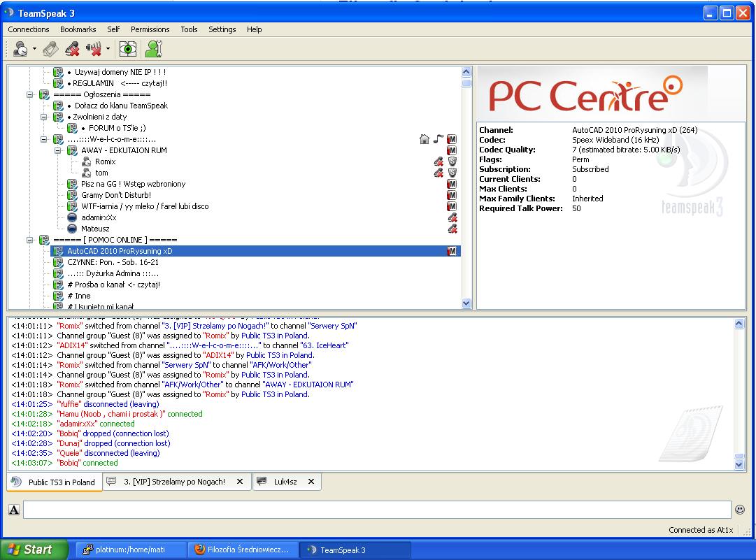Click moderated M icon on AutoCAD 2010 row
Image resolution: width=756 pixels, height=560 pixels.
[x=452, y=251]
